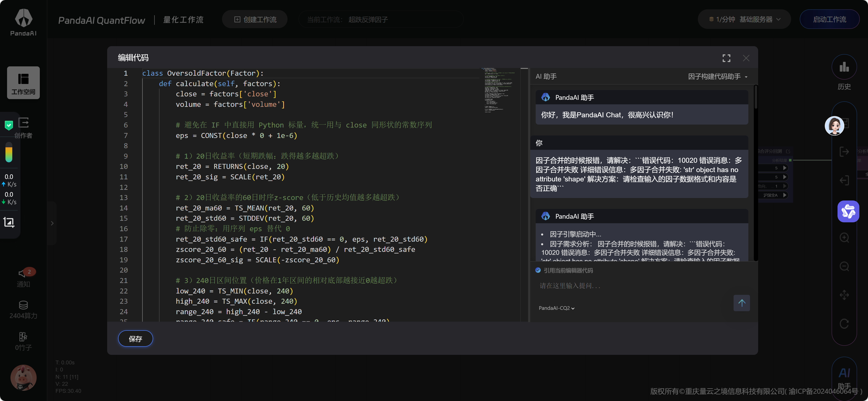The width and height of the screenshot is (868, 401).
Task: Click line number 12 in the gutter
Action: tap(123, 187)
